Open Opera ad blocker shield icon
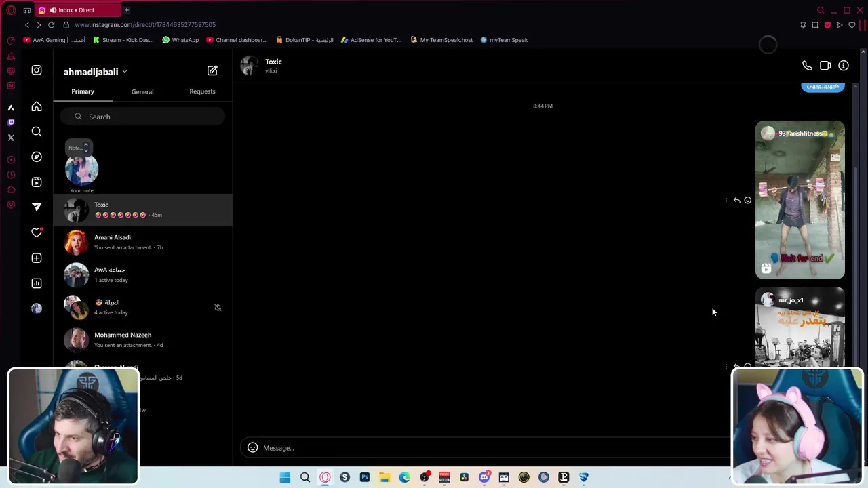The image size is (868, 488). [x=827, y=25]
